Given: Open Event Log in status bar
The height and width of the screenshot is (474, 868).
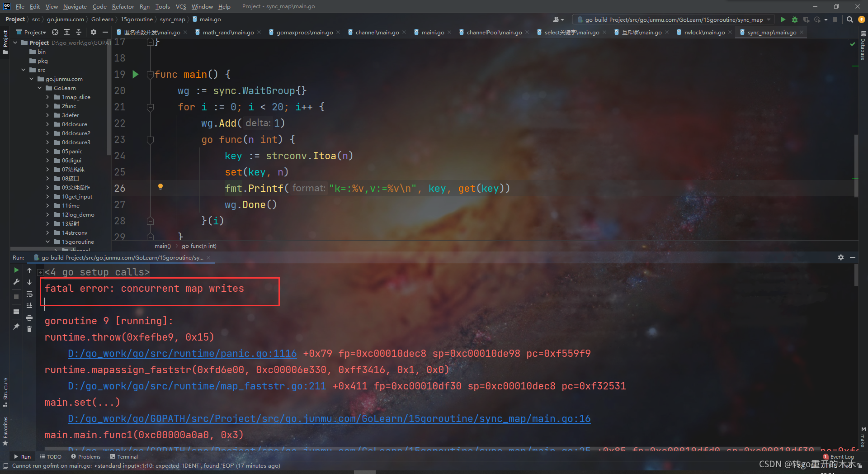Looking at the screenshot, I should tap(838, 457).
